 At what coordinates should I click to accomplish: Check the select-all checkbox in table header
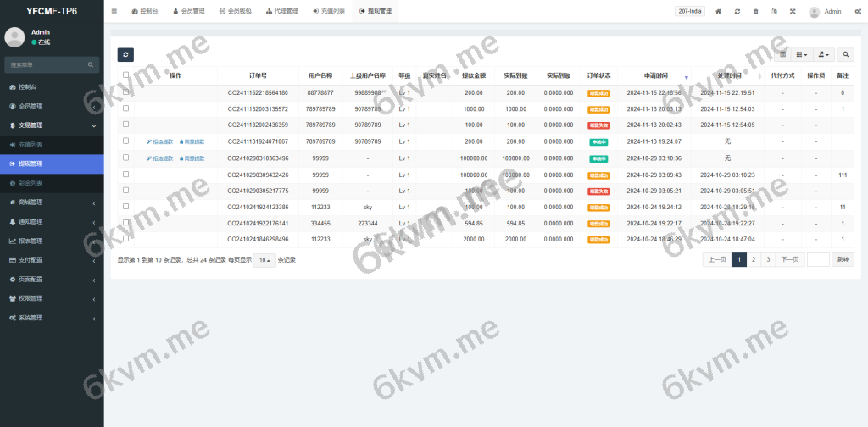(126, 75)
